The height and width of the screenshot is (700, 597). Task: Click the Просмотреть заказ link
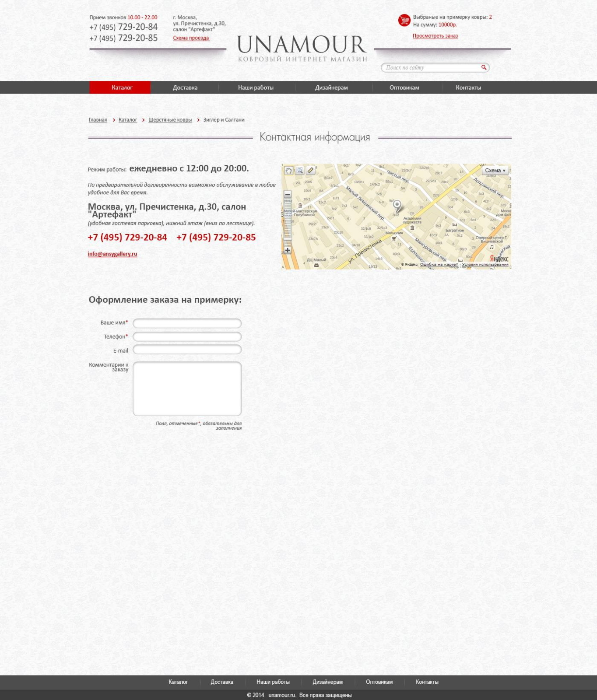[x=435, y=36]
